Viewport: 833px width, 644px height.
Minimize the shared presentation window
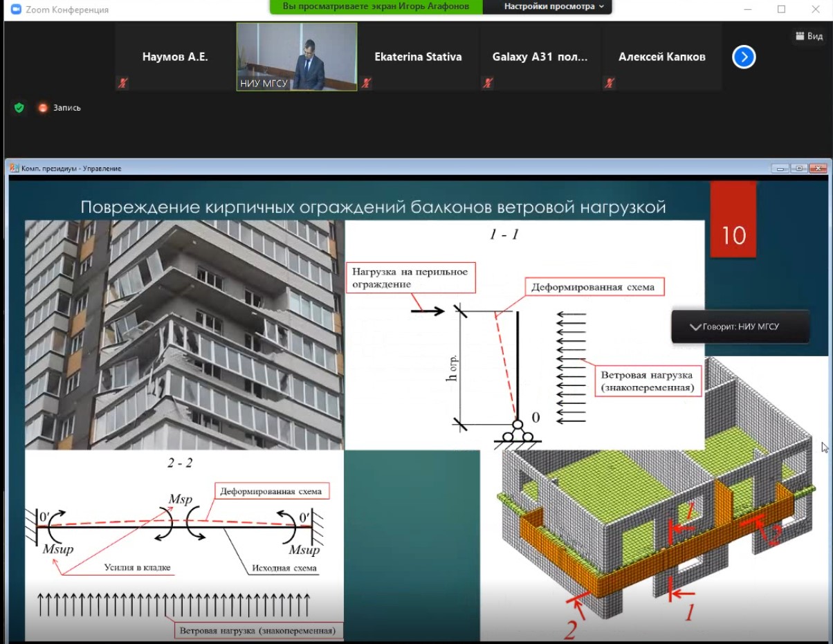782,168
